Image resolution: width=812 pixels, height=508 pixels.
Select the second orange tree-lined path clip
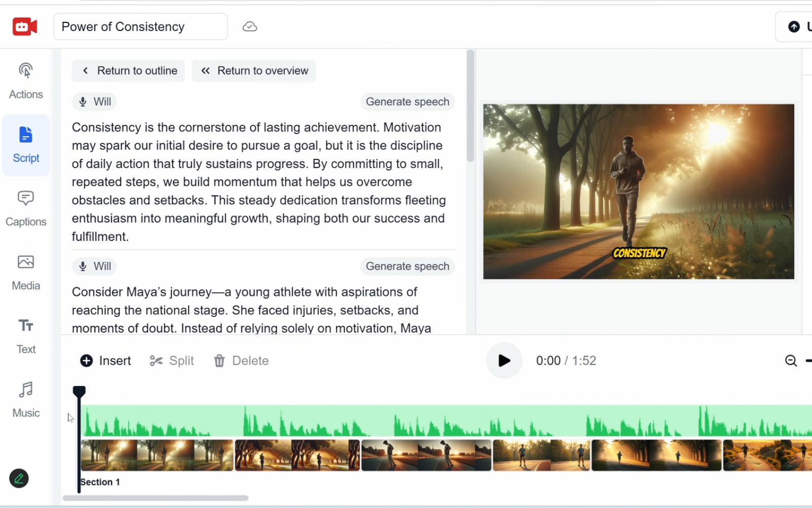[297, 455]
